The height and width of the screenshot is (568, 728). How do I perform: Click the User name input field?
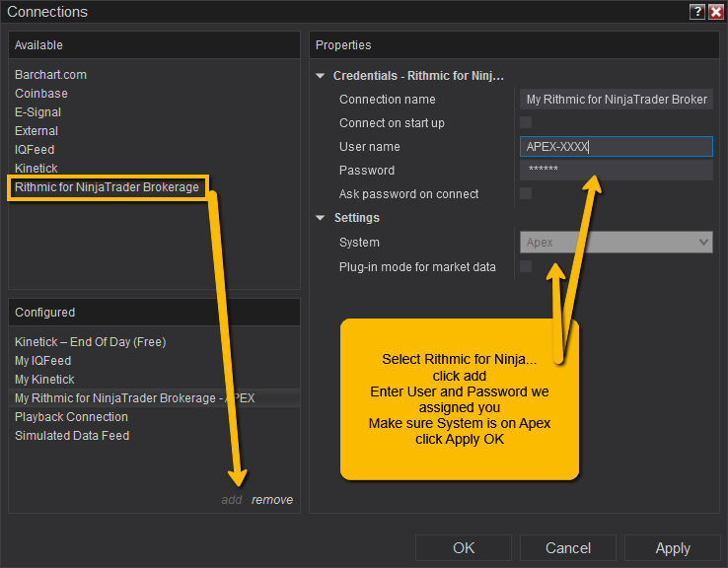pos(617,147)
